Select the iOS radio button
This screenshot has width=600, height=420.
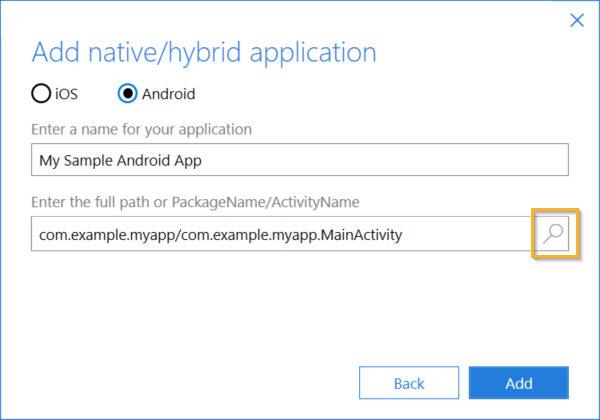tap(41, 94)
